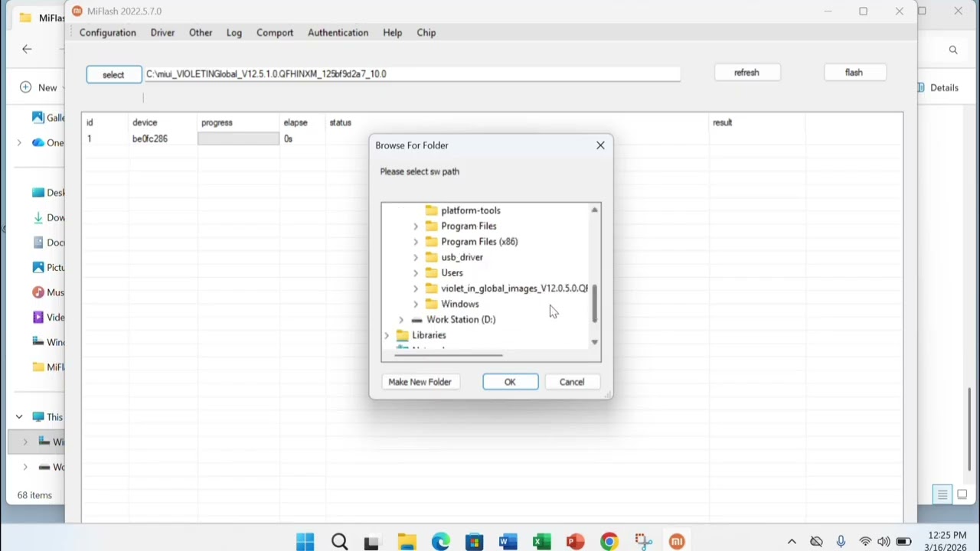The image size is (980, 551).
Task: Open Google Chrome from taskbar
Action: pos(609,542)
